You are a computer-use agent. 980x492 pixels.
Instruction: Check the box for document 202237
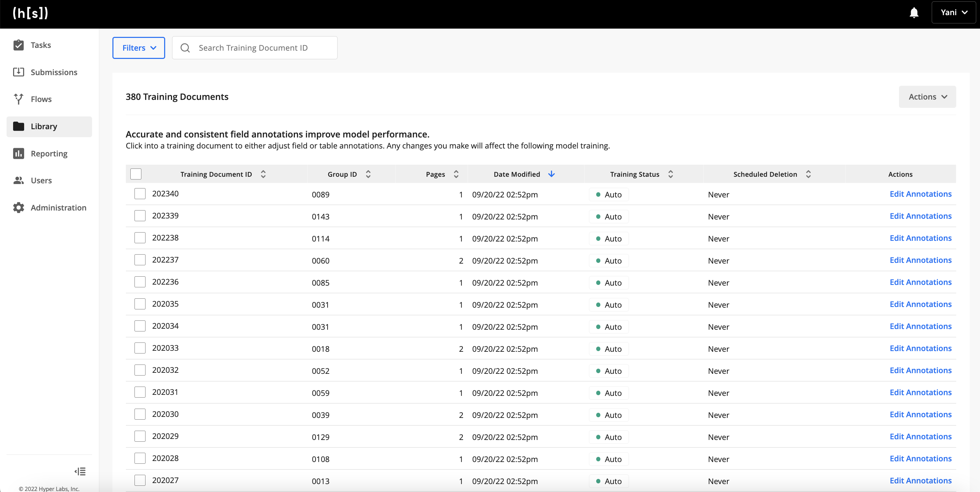tap(140, 260)
